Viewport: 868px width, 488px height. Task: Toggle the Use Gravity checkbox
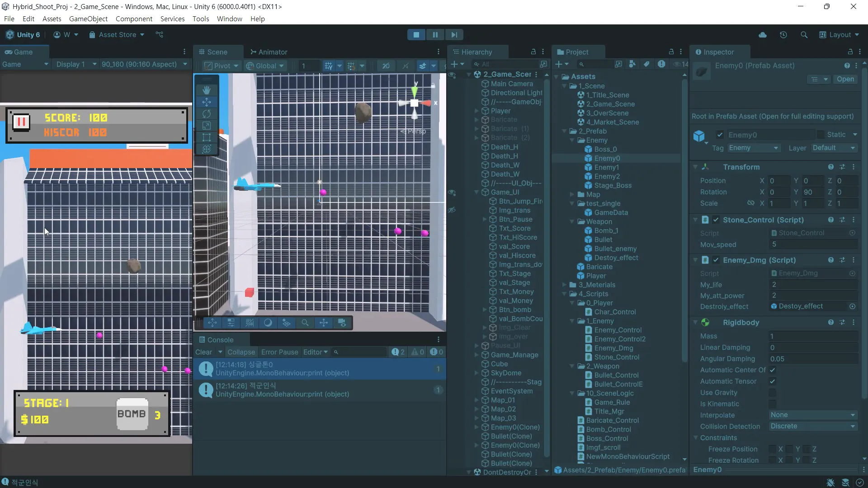pyautogui.click(x=772, y=393)
